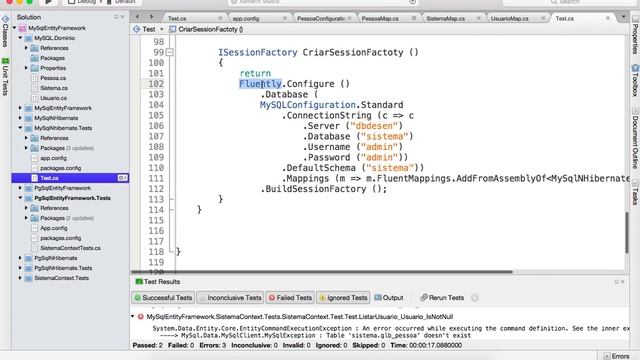Open the Properties pad on the right edge
This screenshot has width=640, height=360.
[x=635, y=35]
